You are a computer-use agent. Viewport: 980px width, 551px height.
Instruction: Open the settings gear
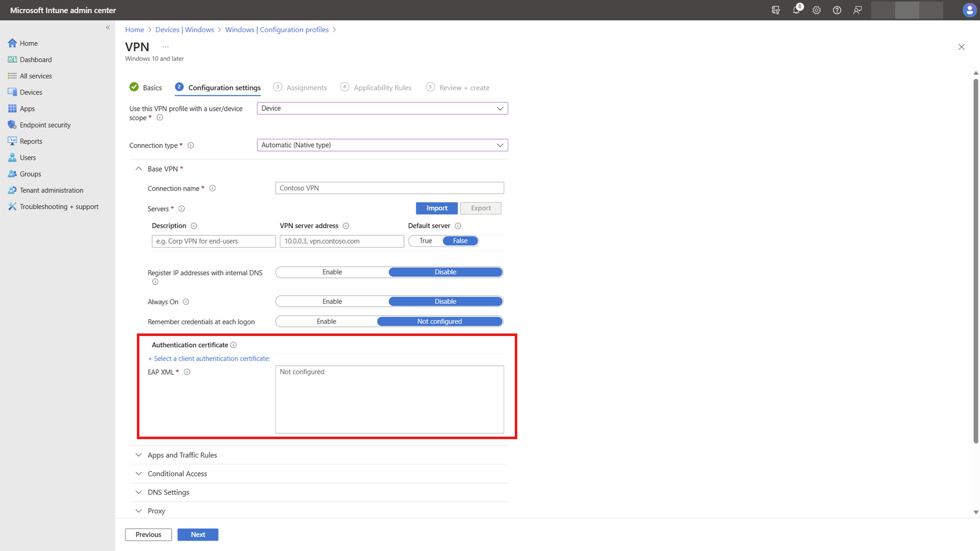click(x=816, y=10)
